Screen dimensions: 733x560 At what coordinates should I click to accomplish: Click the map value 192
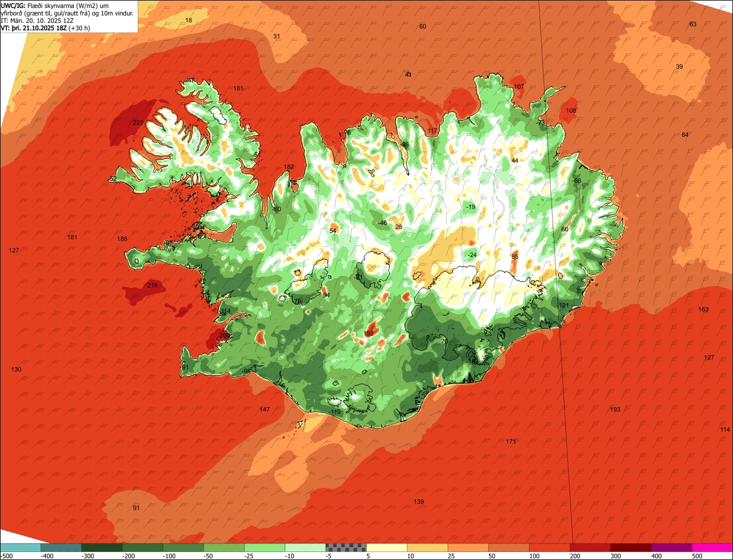tap(368, 333)
